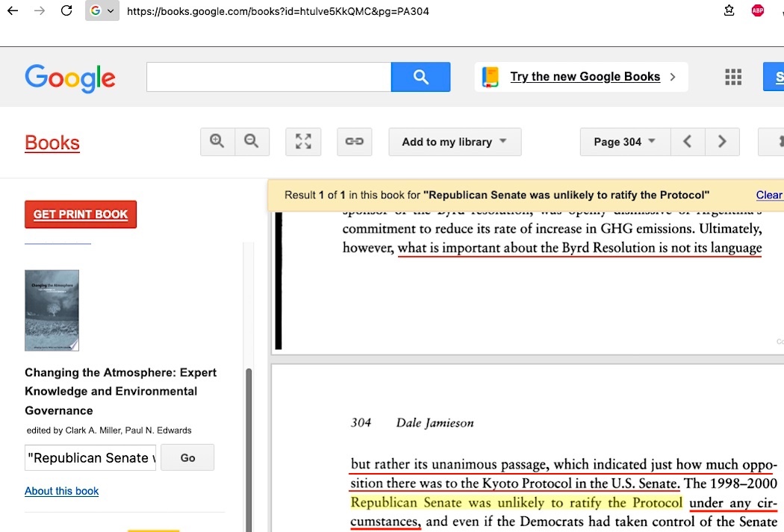Clear the search result highlight
This screenshot has height=532, width=784.
pyautogui.click(x=768, y=195)
